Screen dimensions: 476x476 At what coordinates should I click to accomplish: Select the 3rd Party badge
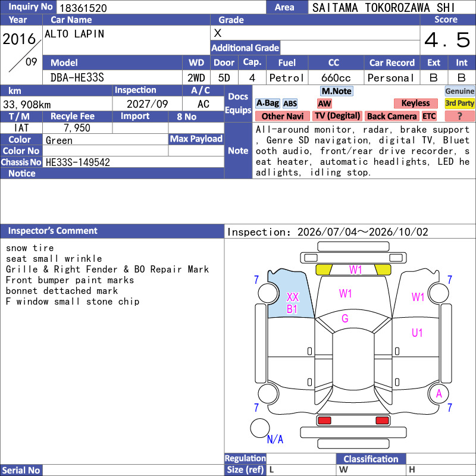(x=459, y=104)
